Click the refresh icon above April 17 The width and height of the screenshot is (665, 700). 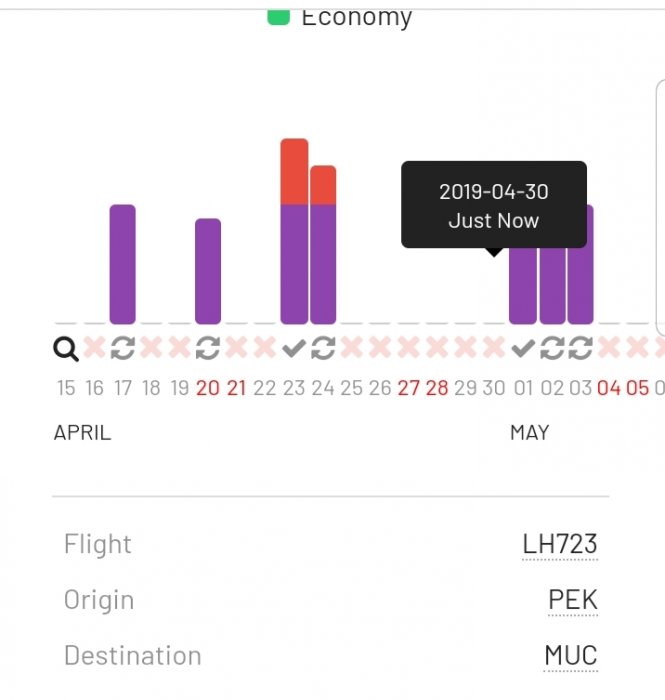point(122,349)
